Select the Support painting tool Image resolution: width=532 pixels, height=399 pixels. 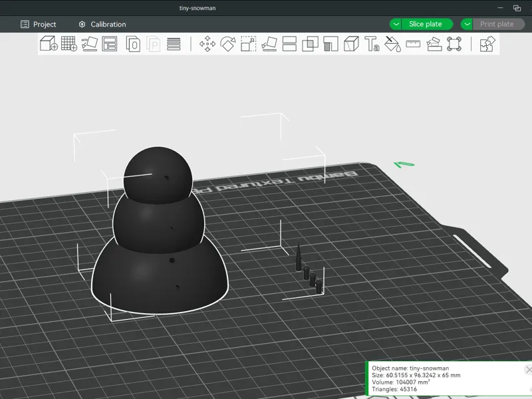pos(331,44)
